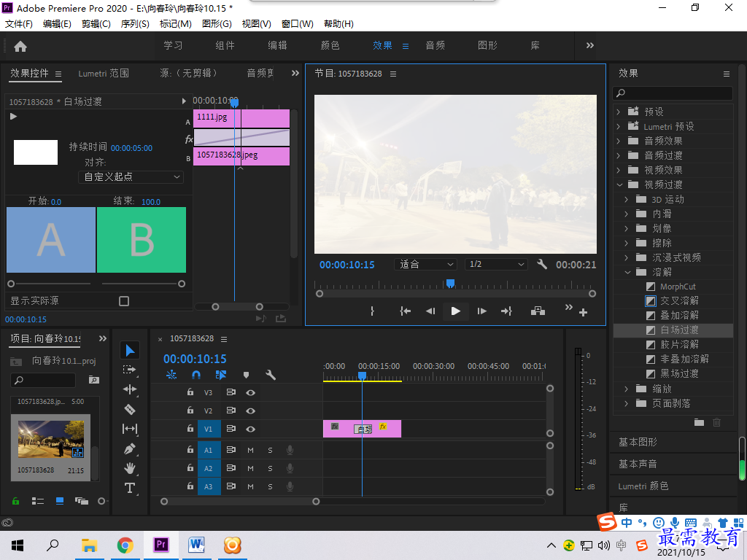Viewport: 747px width, 560px height.
Task: Open the Lumetri Color panel
Action: coord(643,486)
